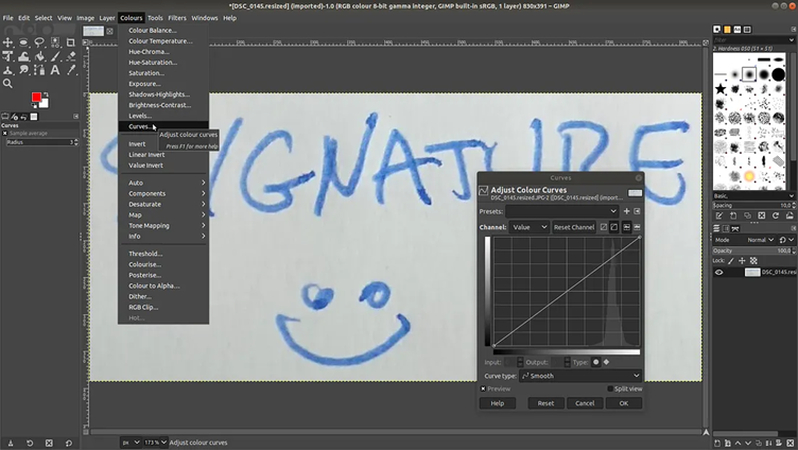The width and height of the screenshot is (798, 450).
Task: Set histogram to linear scale
Action: (626, 227)
